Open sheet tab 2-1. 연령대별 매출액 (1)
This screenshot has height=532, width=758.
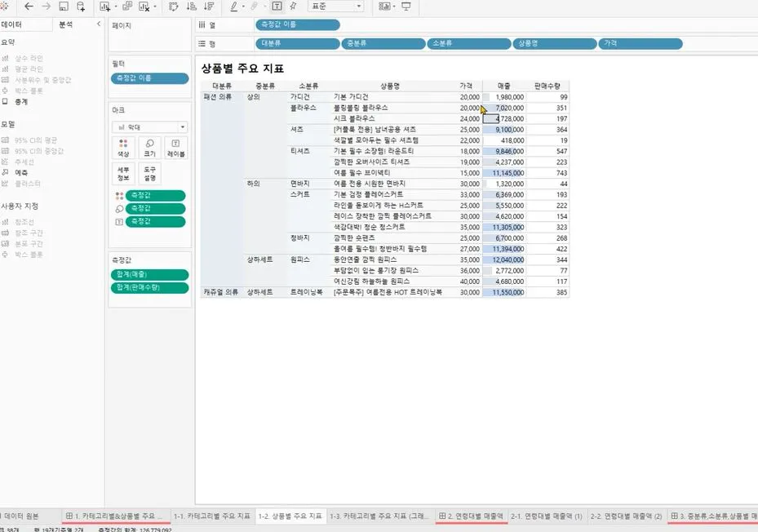coord(547,516)
